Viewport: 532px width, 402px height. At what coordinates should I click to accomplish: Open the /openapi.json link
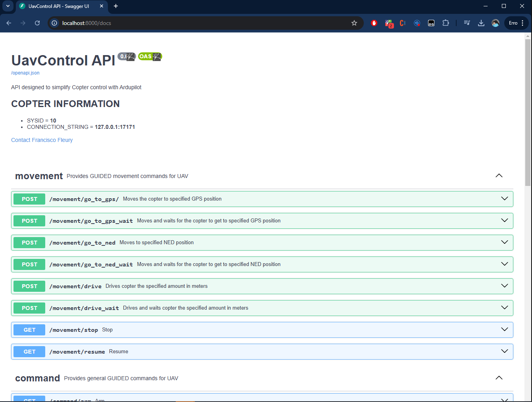pos(25,73)
